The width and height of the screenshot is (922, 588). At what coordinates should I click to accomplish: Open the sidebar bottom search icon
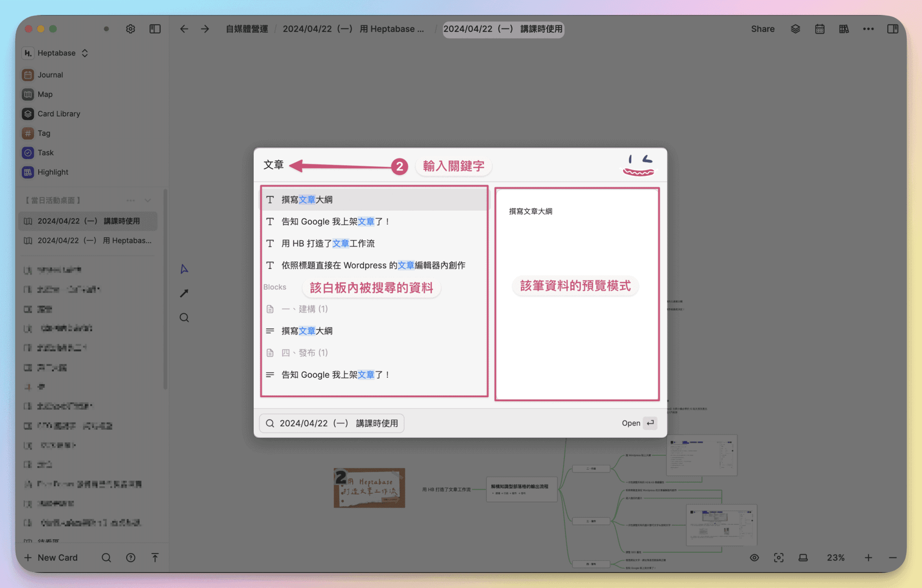click(106, 558)
